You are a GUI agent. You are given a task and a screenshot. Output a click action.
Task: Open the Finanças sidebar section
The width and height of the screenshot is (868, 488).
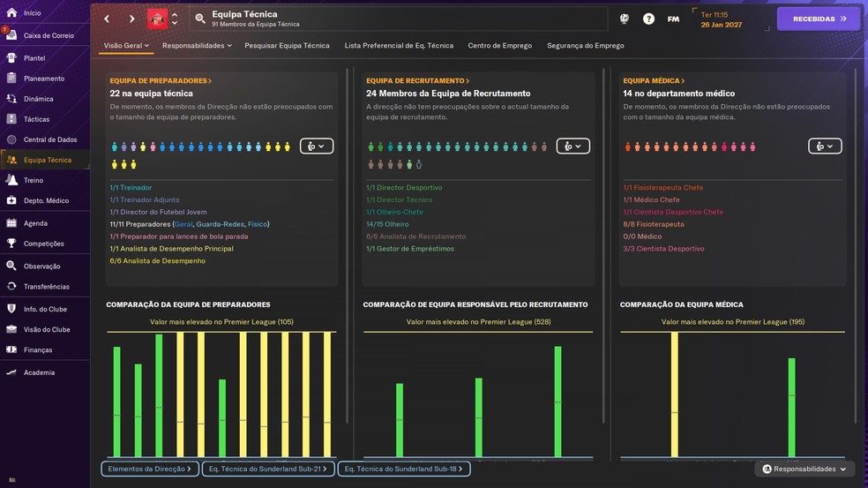[x=38, y=350]
